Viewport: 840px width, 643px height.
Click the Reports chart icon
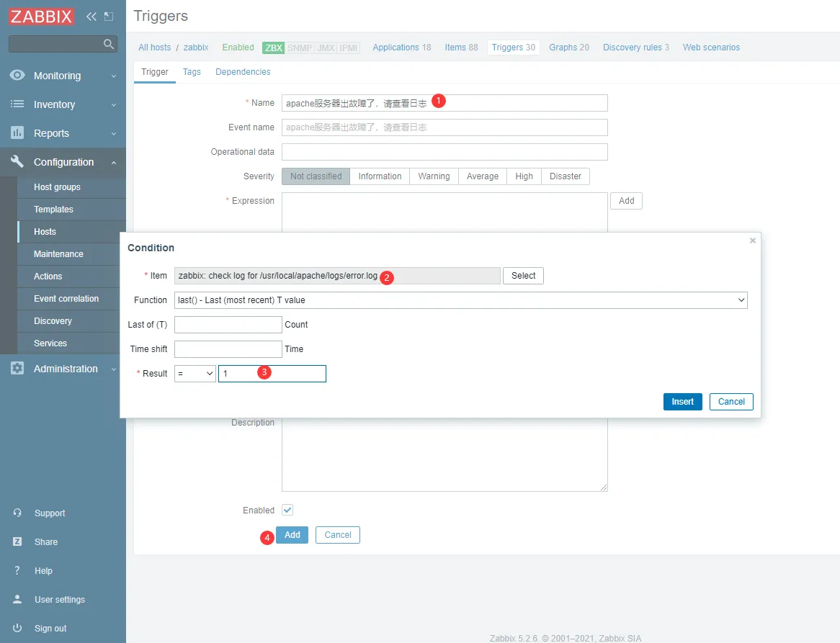click(17, 132)
